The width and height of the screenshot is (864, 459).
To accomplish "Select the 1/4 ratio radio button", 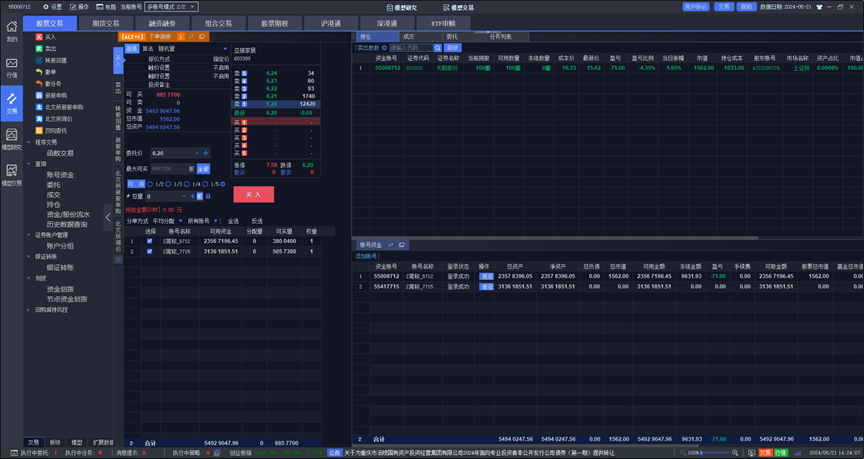I will [187, 184].
